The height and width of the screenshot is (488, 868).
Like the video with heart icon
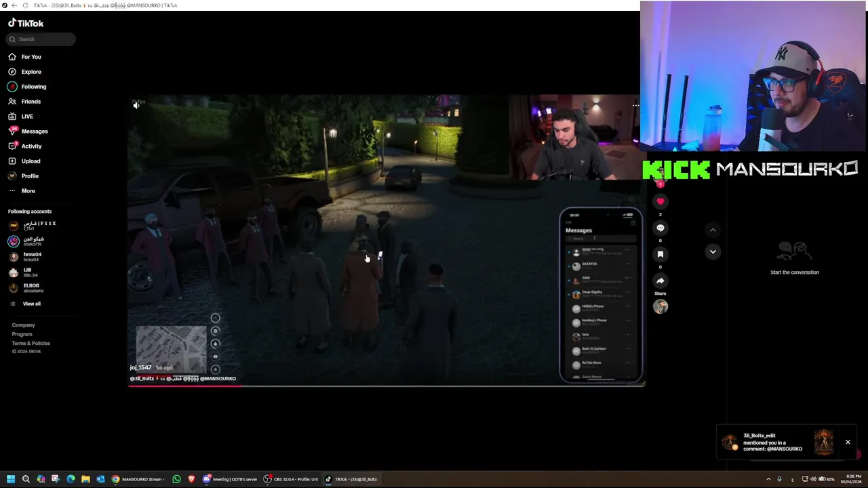(x=660, y=201)
